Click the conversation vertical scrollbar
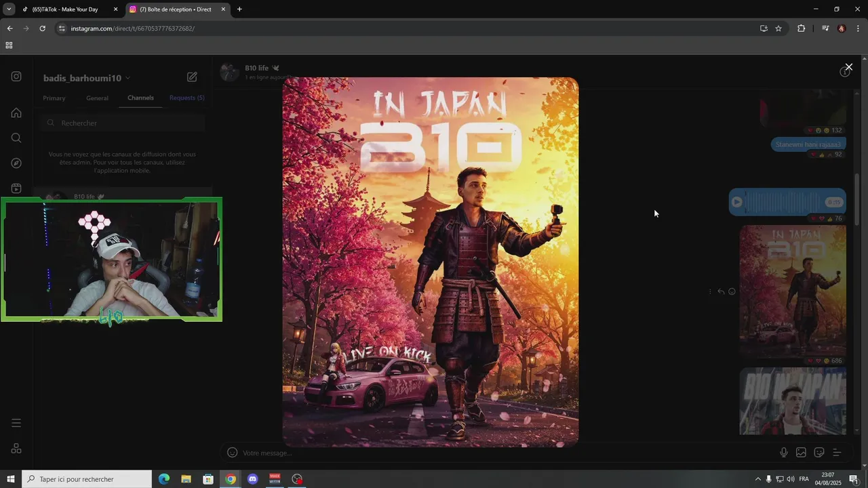 pos(857,200)
